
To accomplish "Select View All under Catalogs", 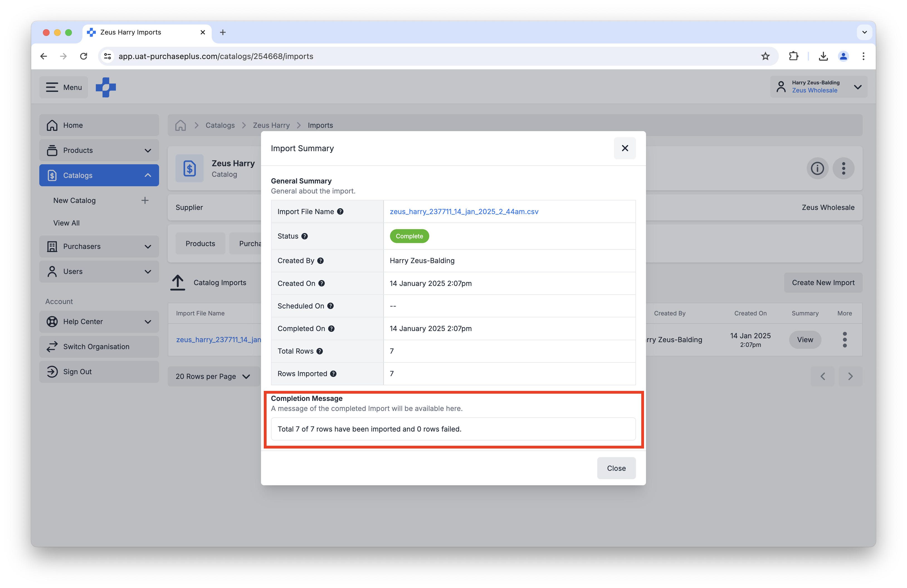I will (x=66, y=223).
